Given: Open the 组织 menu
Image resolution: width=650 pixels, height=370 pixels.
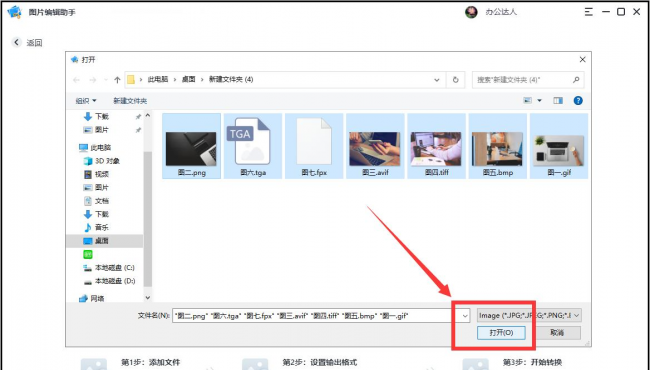Looking at the screenshot, I should click(86, 101).
